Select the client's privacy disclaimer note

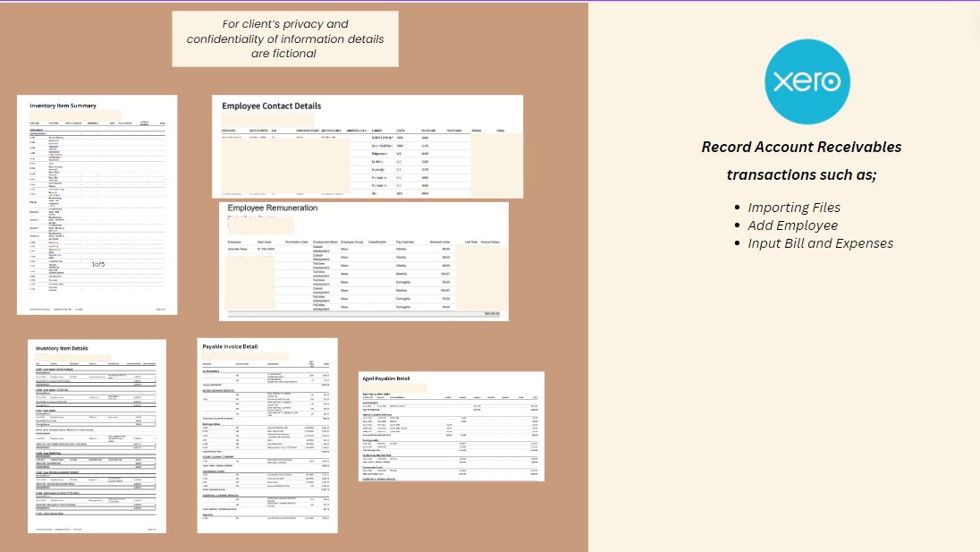pyautogui.click(x=285, y=38)
